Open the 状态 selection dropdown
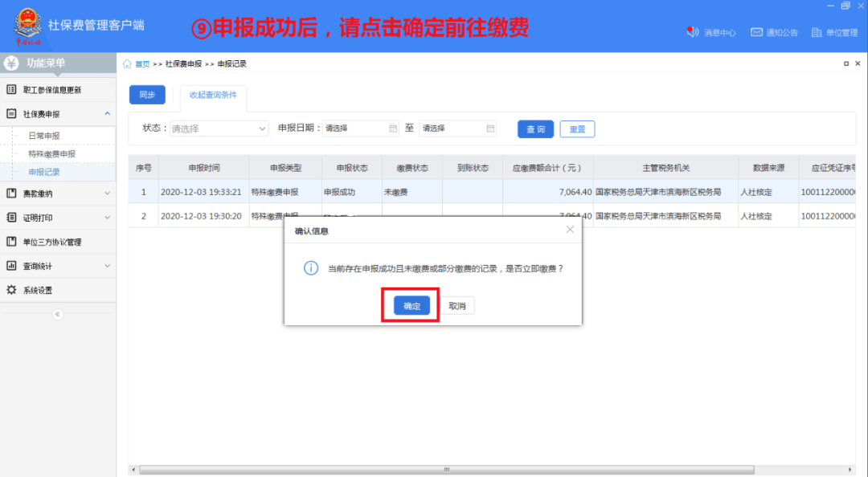 (x=217, y=128)
